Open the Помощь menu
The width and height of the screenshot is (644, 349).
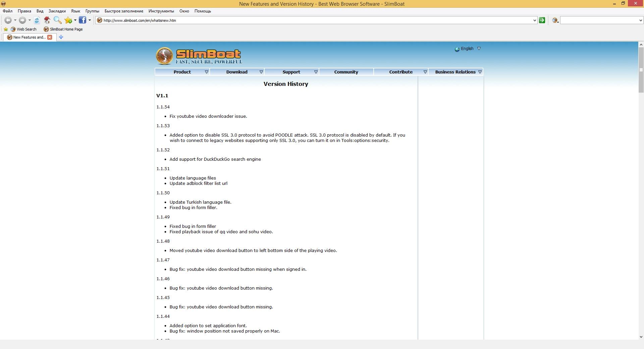(x=203, y=11)
